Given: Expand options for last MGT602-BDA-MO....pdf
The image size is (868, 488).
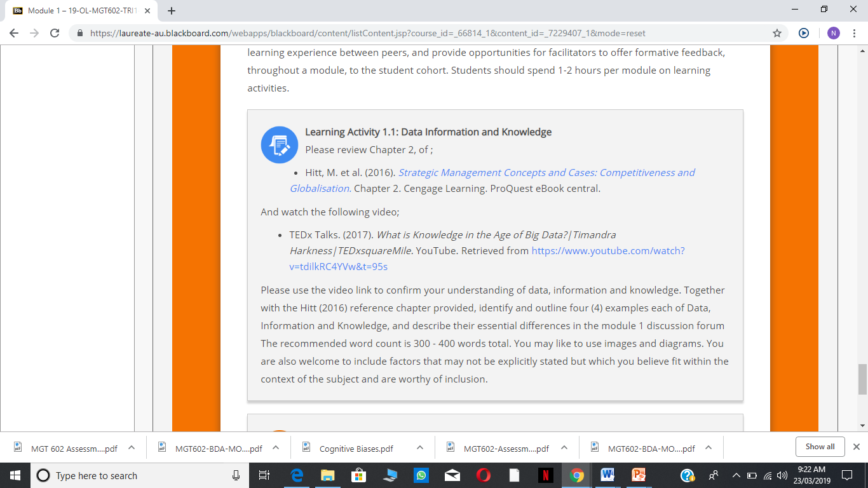Looking at the screenshot, I should coord(709,447).
